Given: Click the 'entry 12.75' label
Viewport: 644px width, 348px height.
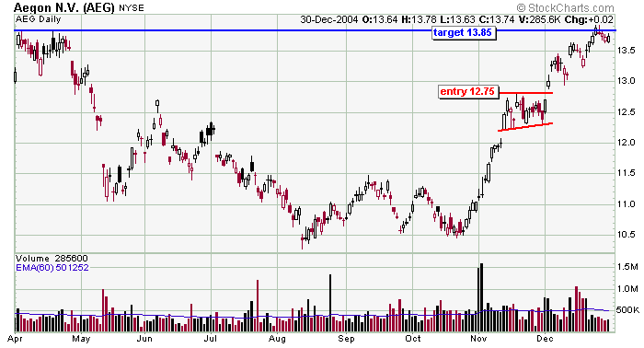Looking at the screenshot, I should coord(468,92).
